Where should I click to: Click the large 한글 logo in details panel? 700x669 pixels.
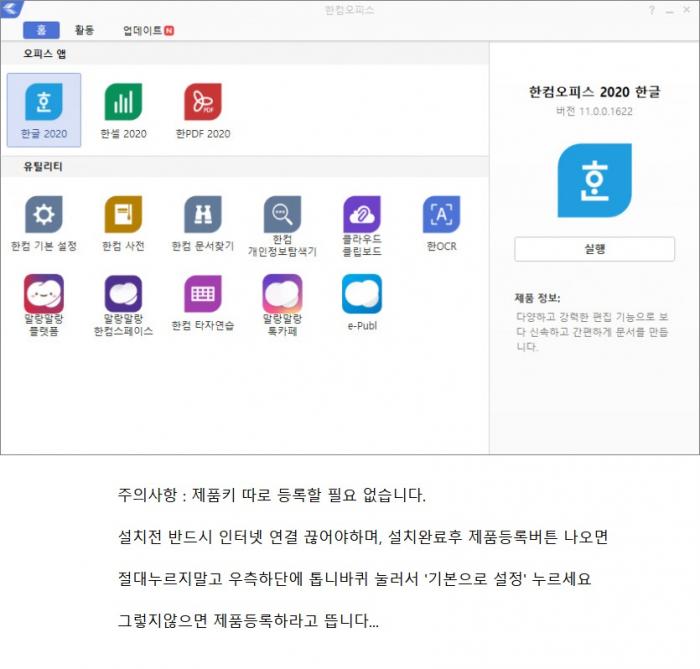[x=595, y=180]
